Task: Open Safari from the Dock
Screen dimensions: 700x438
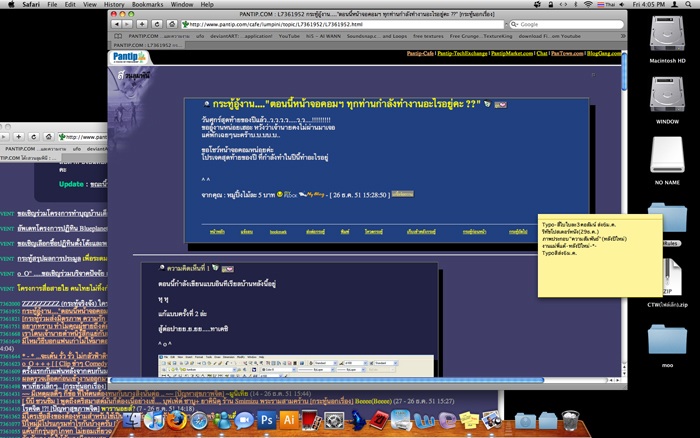Action: point(199,421)
